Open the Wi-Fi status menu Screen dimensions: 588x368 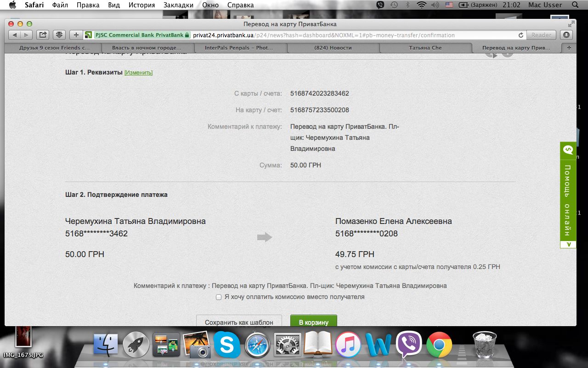click(421, 5)
